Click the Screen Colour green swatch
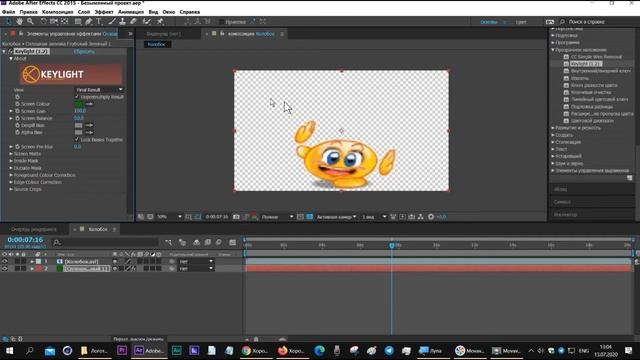640x360 pixels. tap(79, 104)
